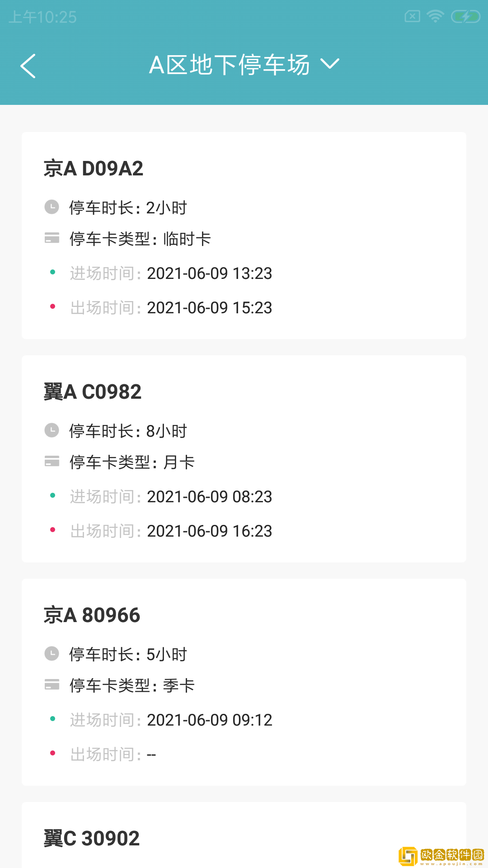Open the 翼A C0982 parking record
The width and height of the screenshot is (488, 868).
coord(244,458)
